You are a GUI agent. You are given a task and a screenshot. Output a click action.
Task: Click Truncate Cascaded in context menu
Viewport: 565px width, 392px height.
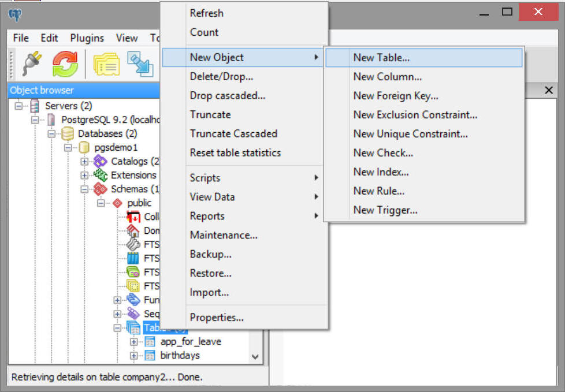click(x=233, y=133)
